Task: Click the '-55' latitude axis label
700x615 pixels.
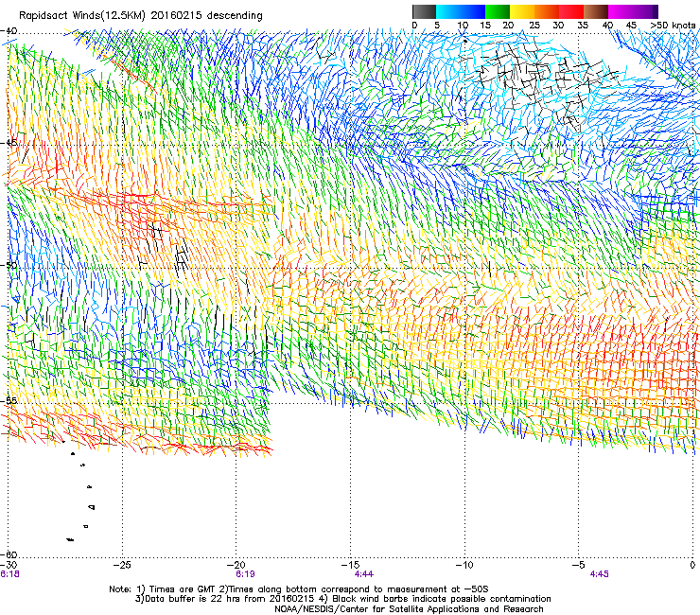Action: point(9,400)
